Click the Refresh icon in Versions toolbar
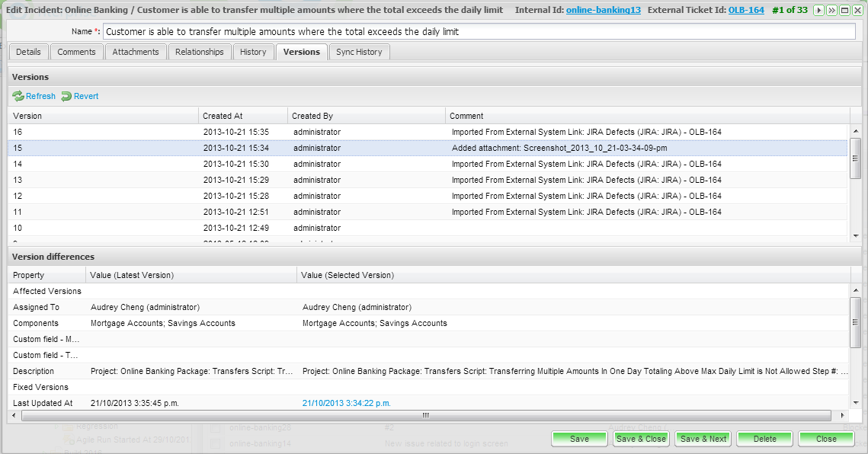This screenshot has height=454, width=868. [18, 96]
